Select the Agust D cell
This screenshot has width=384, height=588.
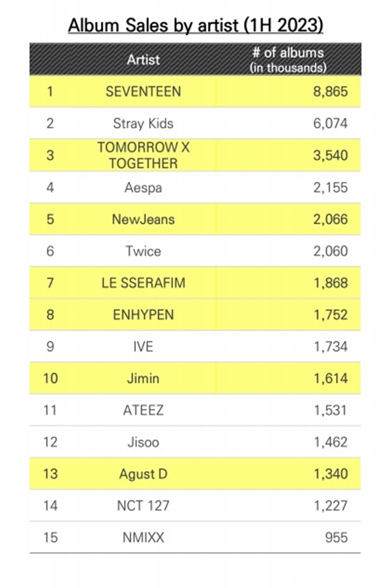click(x=143, y=474)
